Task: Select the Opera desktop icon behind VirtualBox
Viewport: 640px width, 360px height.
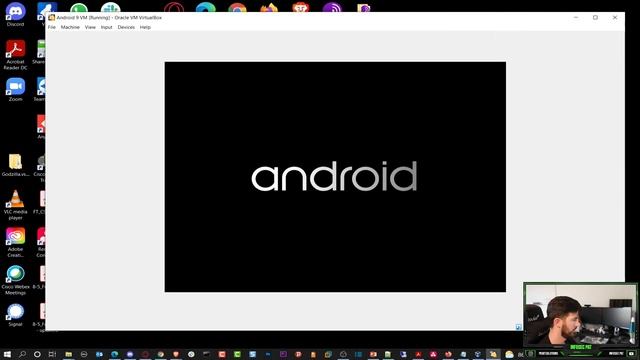Action: tap(174, 7)
